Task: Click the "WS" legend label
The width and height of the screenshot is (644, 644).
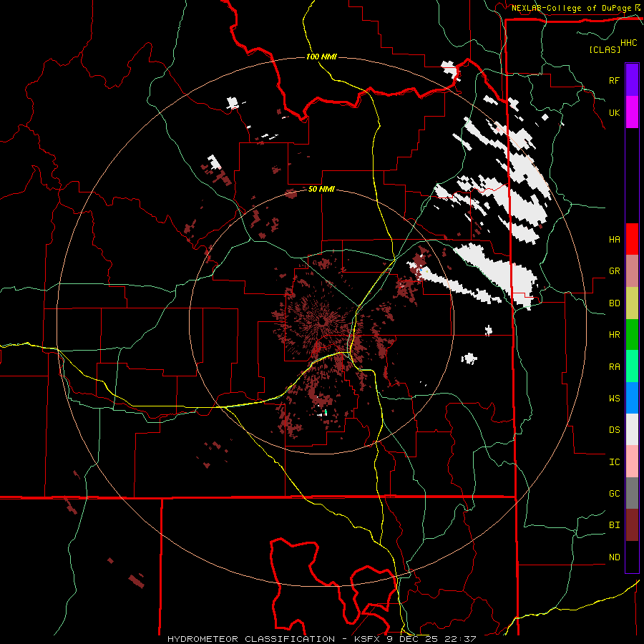Action: 614,399
